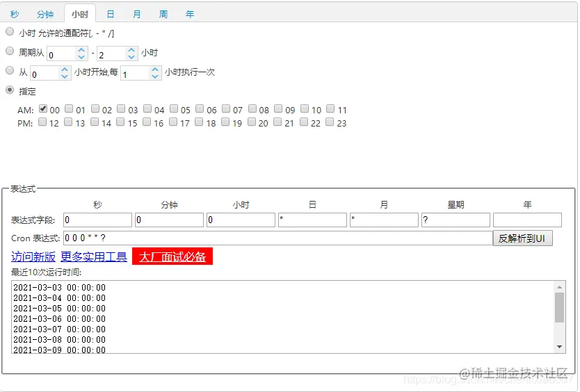Switch to the 秒 tab

coord(15,14)
